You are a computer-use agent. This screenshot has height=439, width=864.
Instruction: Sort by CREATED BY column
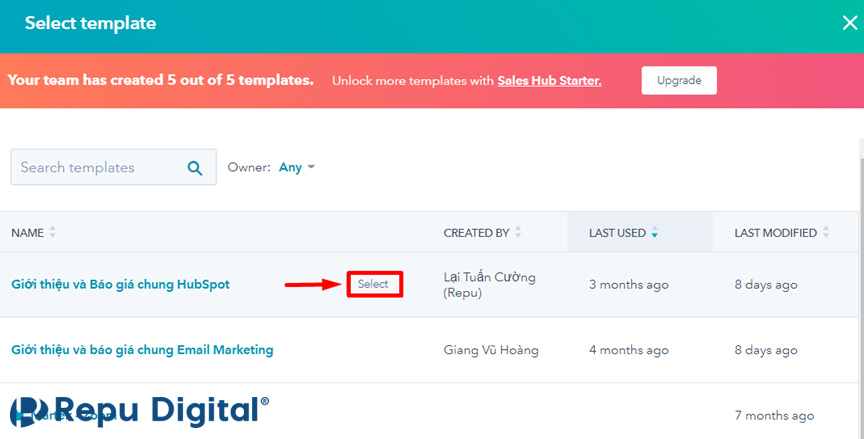(482, 232)
